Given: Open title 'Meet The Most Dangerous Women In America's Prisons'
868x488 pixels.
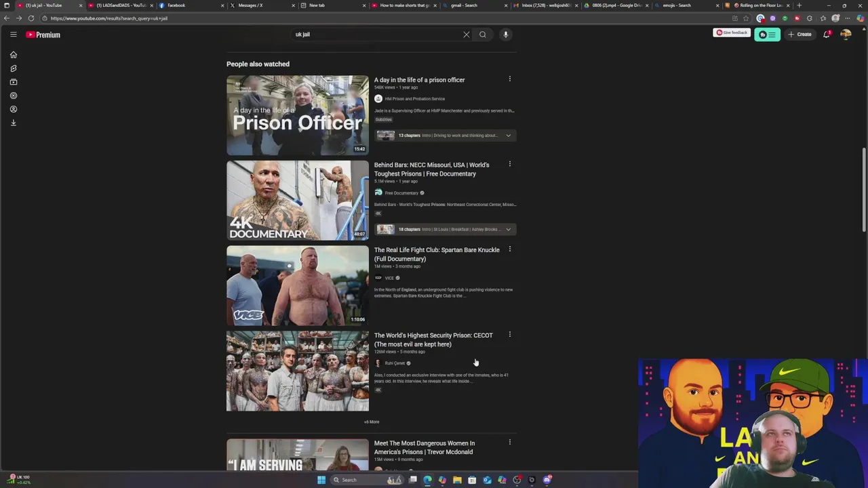Looking at the screenshot, I should click(x=425, y=447).
